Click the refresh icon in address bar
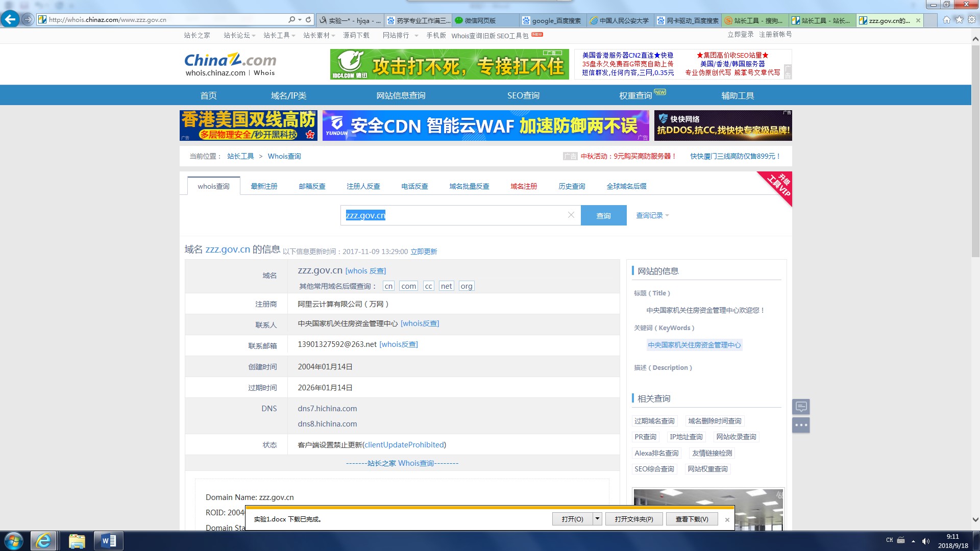Image resolution: width=980 pixels, height=551 pixels. coord(308,19)
